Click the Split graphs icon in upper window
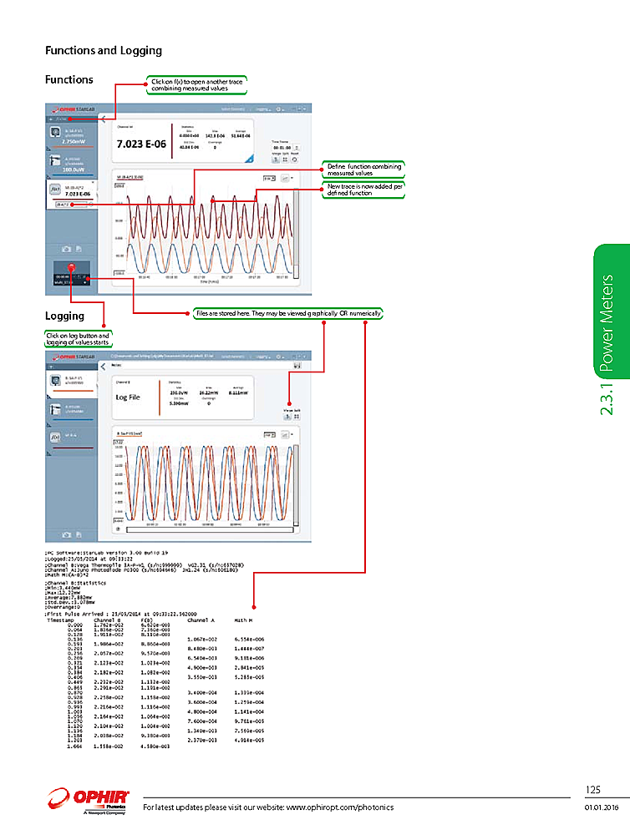 click(286, 159)
